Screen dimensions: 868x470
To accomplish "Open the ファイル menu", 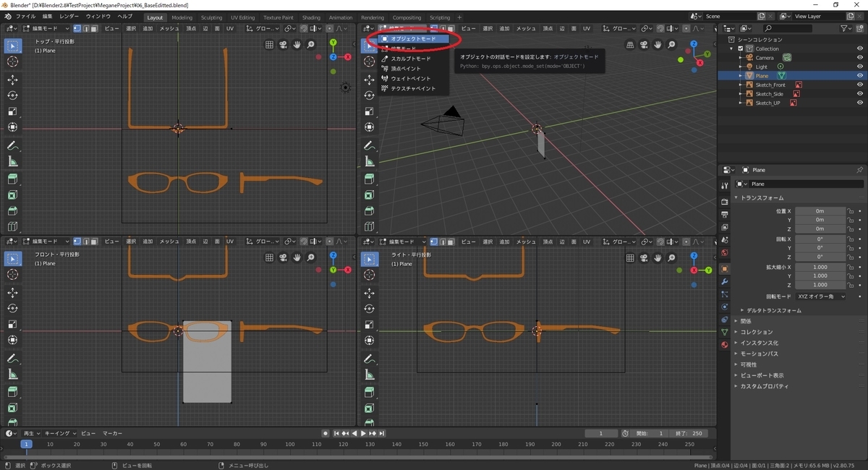I will point(25,16).
